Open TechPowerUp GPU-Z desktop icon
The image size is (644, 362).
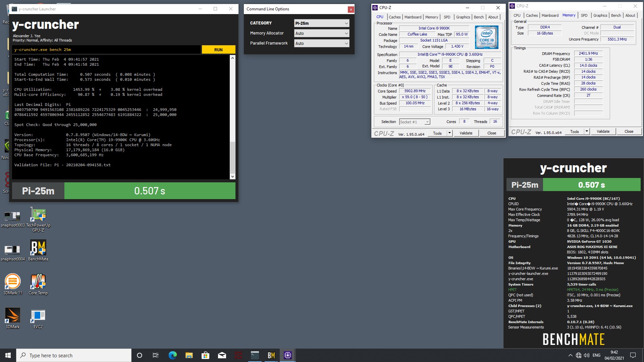tap(38, 220)
